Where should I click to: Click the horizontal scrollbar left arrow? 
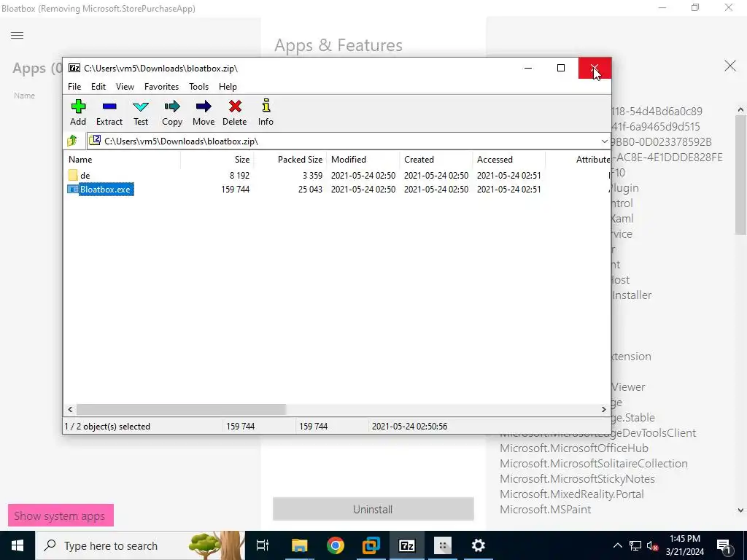(70, 409)
